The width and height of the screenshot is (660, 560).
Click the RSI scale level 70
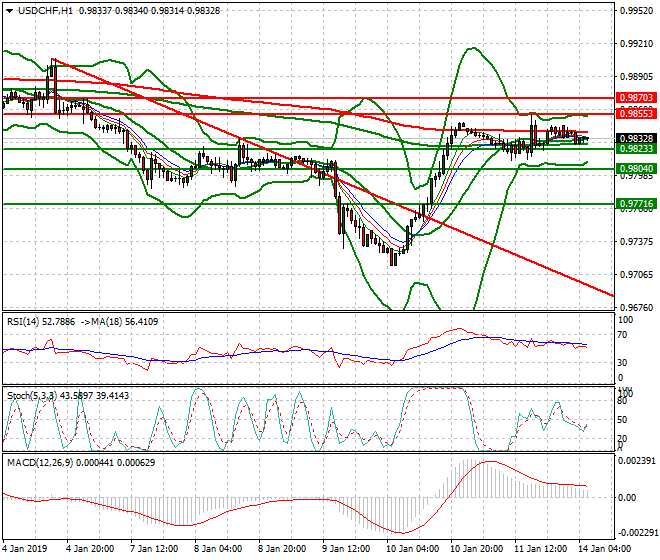click(x=622, y=335)
